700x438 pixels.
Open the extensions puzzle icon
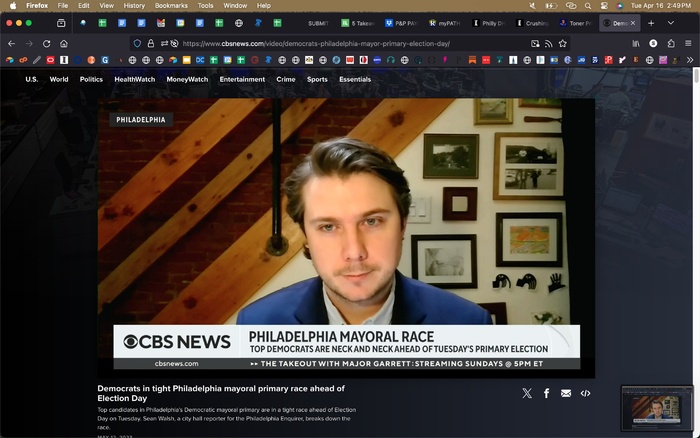point(671,43)
